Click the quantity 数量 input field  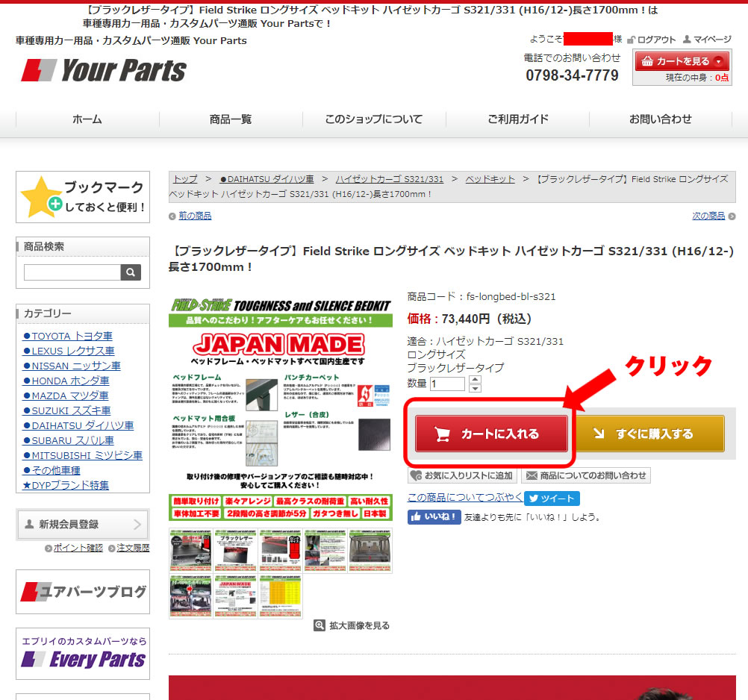447,384
